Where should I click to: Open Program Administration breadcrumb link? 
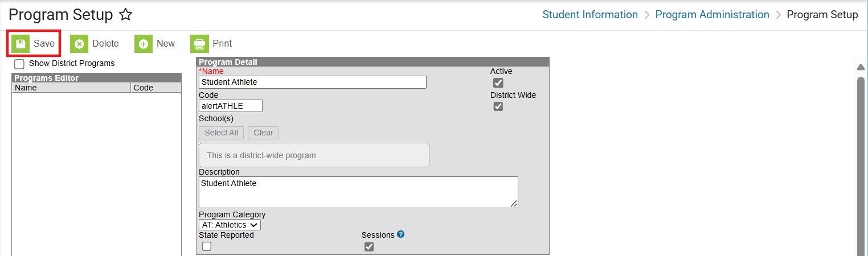(712, 15)
